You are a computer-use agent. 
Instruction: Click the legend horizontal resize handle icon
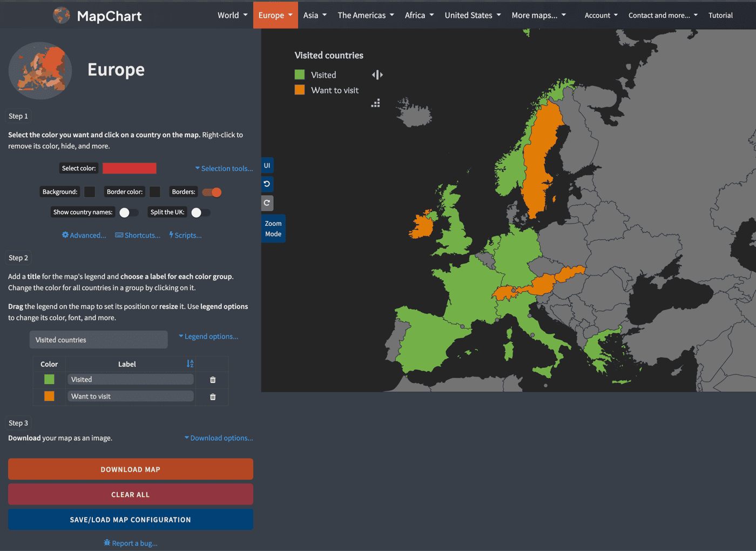[377, 75]
